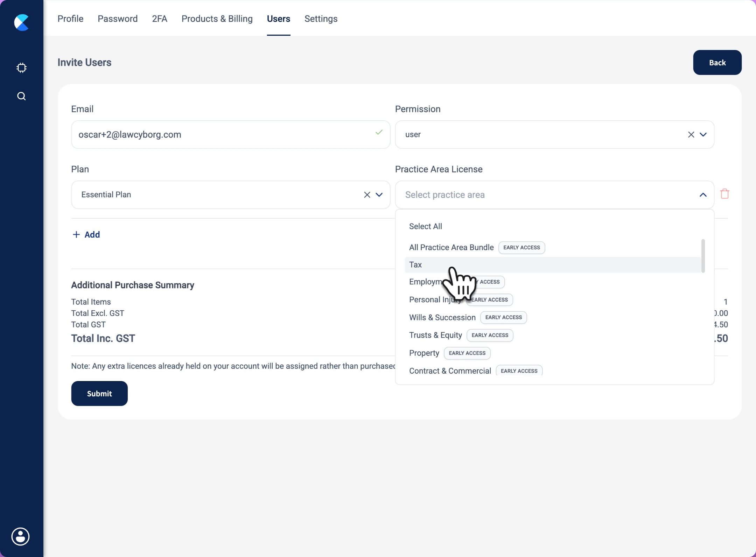Click the LawCyborg logo icon
This screenshot has height=557, width=756.
(21, 22)
